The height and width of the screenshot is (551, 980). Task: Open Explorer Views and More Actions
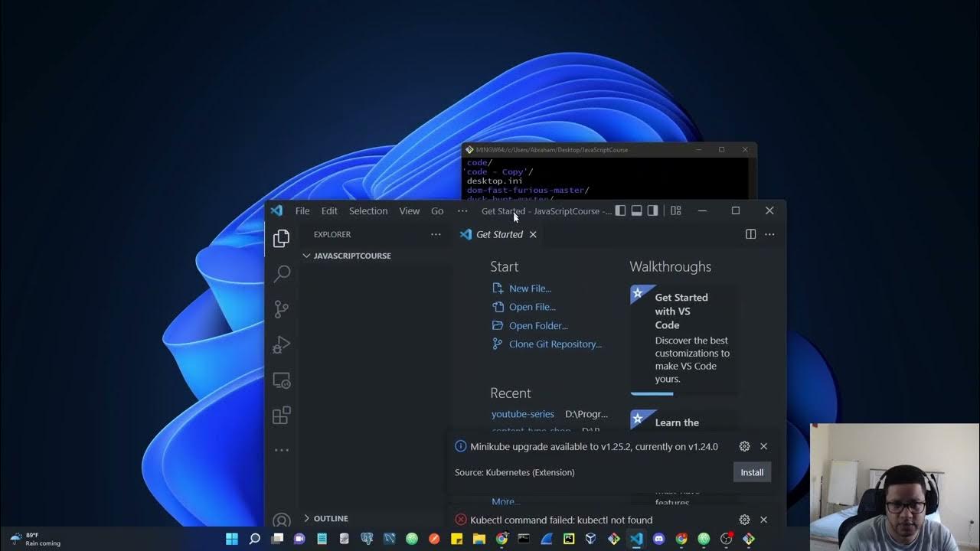point(436,234)
